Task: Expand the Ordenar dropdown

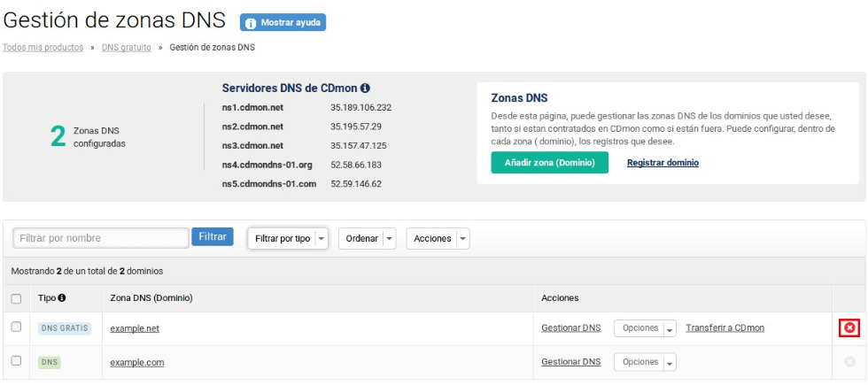Action: (367, 239)
